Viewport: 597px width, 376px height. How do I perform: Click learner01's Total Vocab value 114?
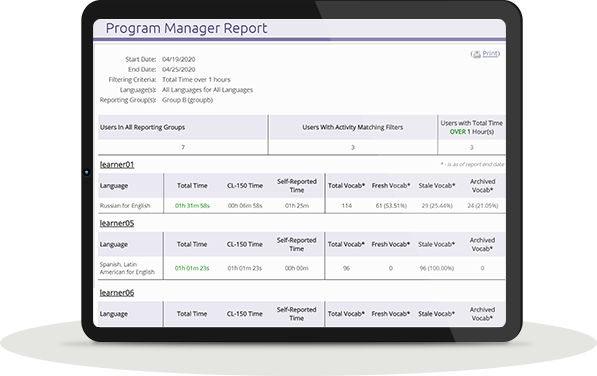pos(347,206)
